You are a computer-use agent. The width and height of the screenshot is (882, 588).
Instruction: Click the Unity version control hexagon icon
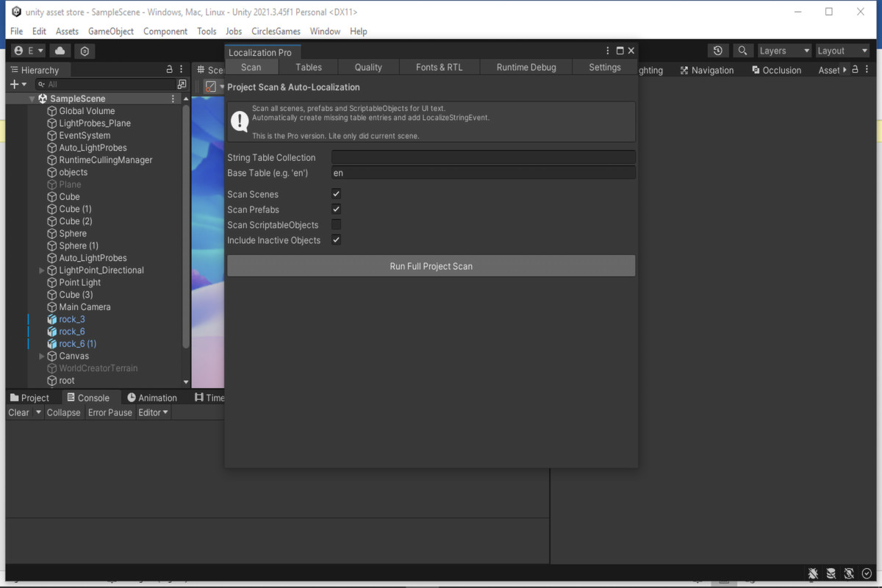[85, 51]
